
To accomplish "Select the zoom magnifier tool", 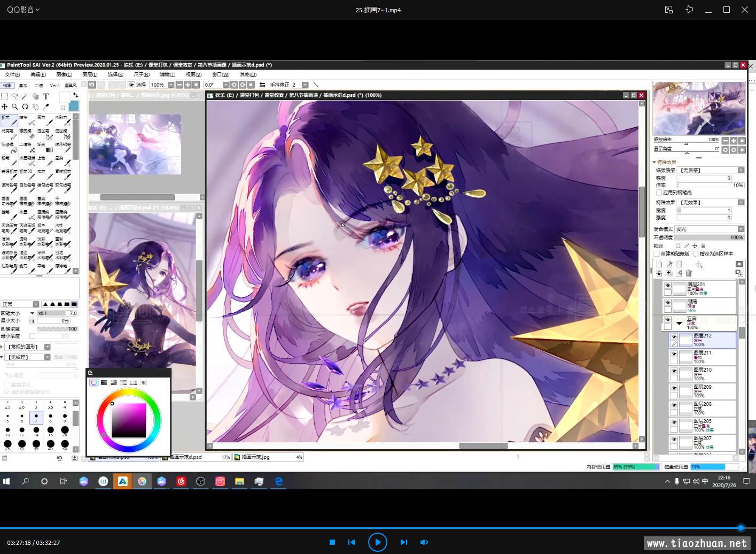I will tap(14, 107).
